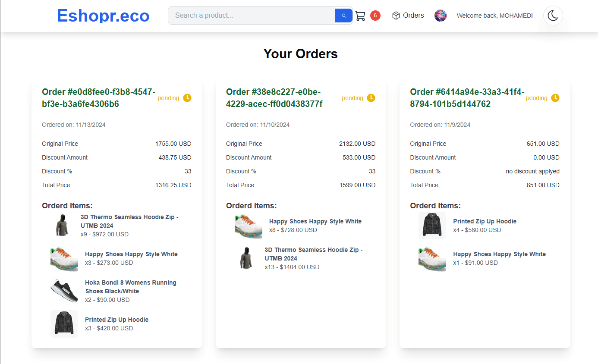Click the Eshopr.eco site logo
Image resolution: width=598 pixels, height=364 pixels.
(x=103, y=15)
